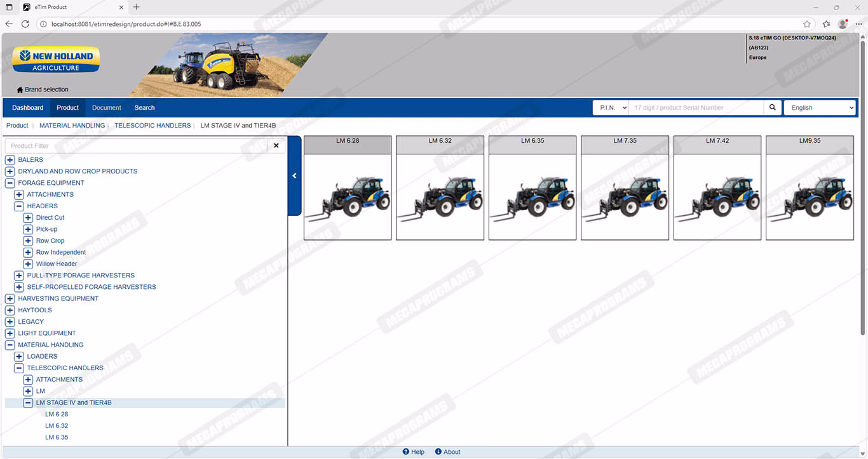Refresh the browser page
The image size is (868, 459).
(25, 24)
